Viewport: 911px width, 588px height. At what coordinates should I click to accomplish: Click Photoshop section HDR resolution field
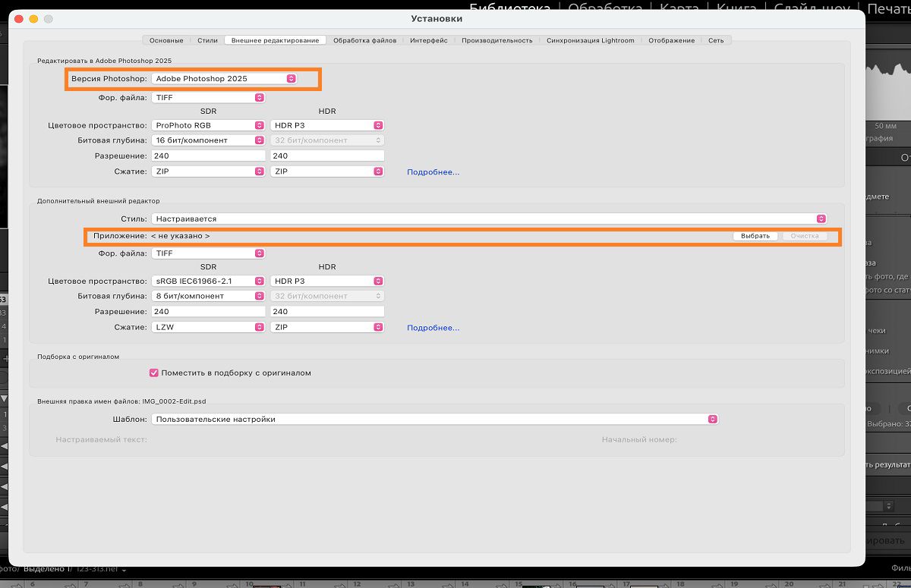click(x=327, y=156)
